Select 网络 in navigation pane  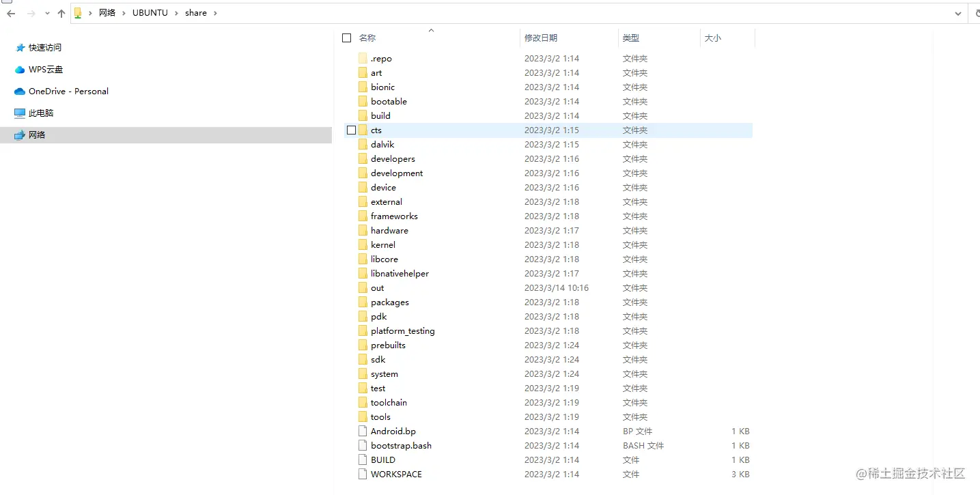(x=165, y=135)
